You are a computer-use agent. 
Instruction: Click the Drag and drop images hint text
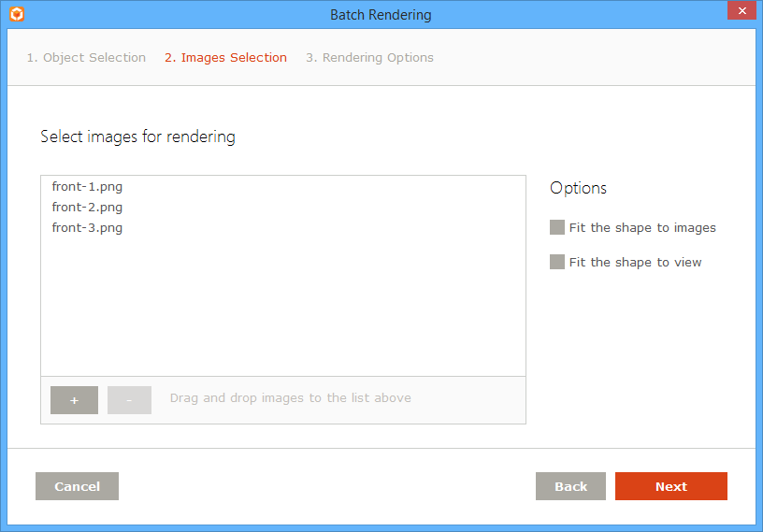pyautogui.click(x=291, y=398)
